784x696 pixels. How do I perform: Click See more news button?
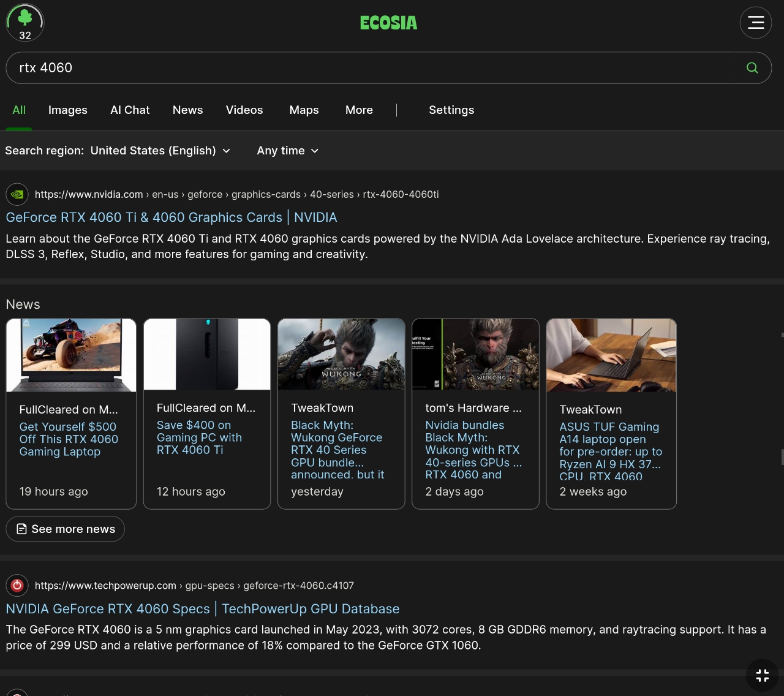[x=66, y=529]
